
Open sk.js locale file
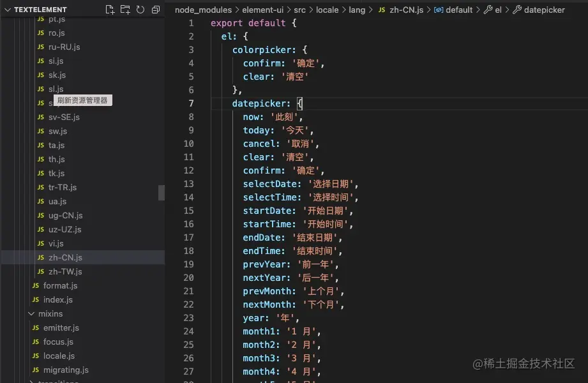[x=57, y=75]
